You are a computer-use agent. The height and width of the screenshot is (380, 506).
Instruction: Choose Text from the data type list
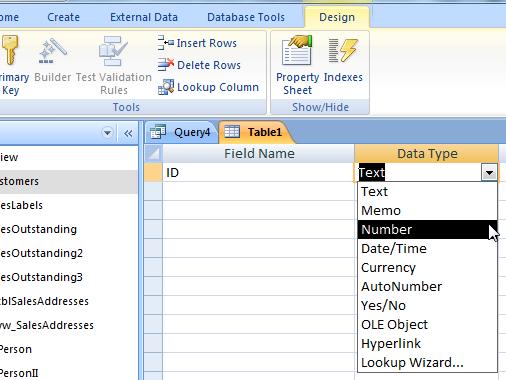click(x=427, y=192)
